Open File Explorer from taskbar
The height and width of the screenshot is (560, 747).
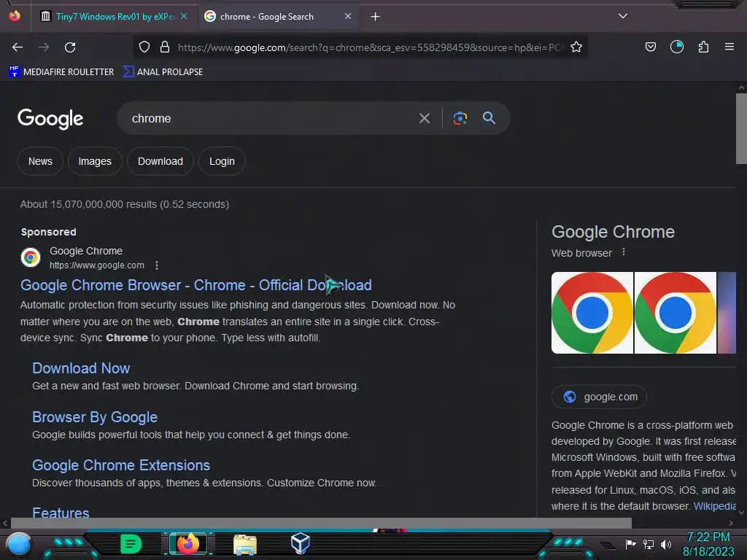point(245,544)
